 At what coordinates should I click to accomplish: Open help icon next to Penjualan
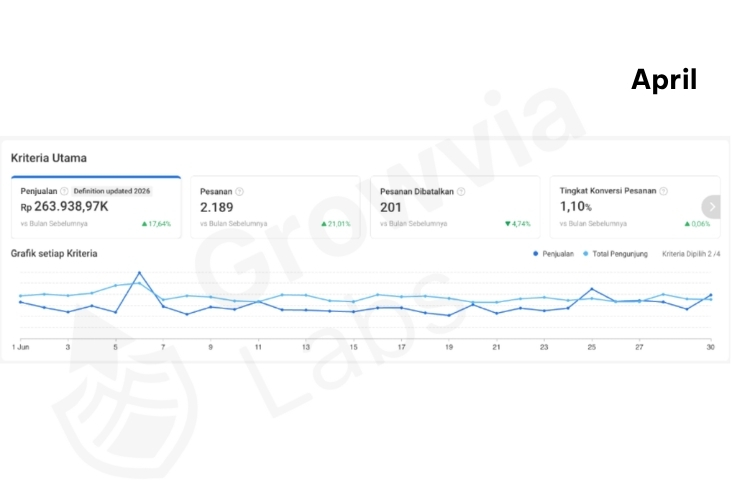click(64, 191)
